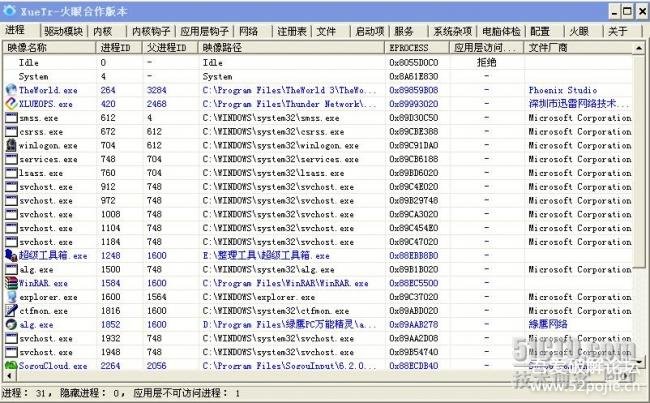Click the 绿鹰网络 vendor cell
This screenshot has width=650, height=403.
548,324
